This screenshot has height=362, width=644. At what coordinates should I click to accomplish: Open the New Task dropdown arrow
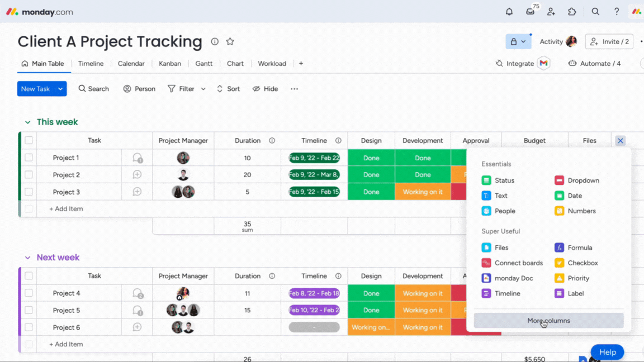60,89
